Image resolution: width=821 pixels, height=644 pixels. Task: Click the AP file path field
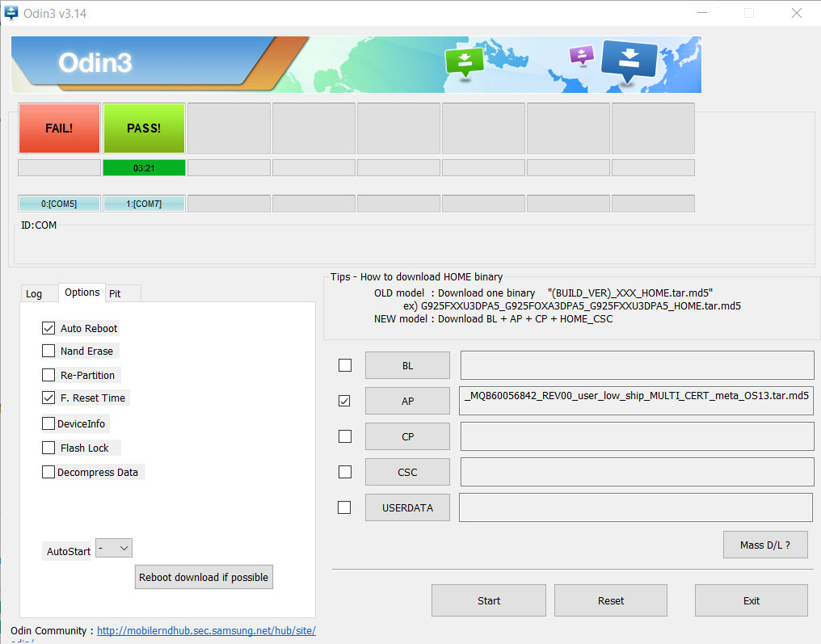click(636, 401)
